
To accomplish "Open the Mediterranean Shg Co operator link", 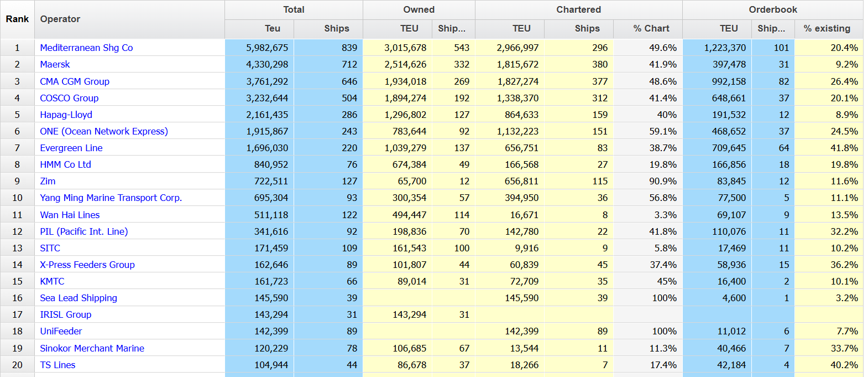I will (86, 48).
